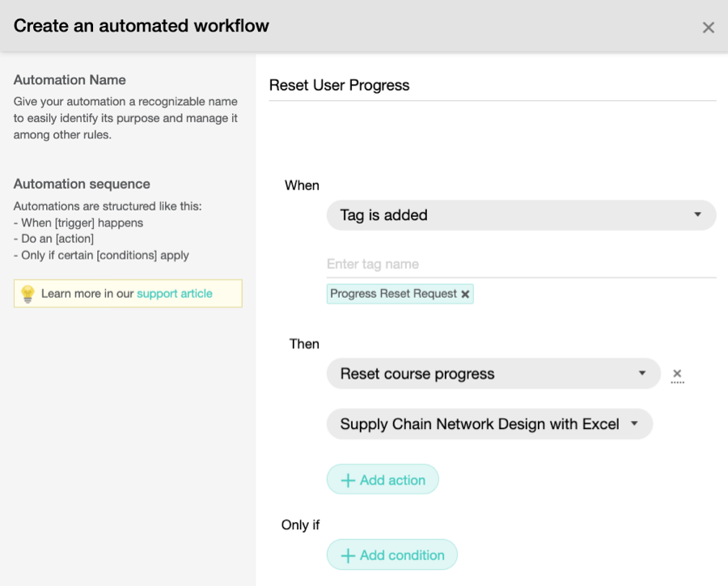Viewport: 728px width, 586px height.
Task: Add another action to the workflow
Action: click(383, 480)
